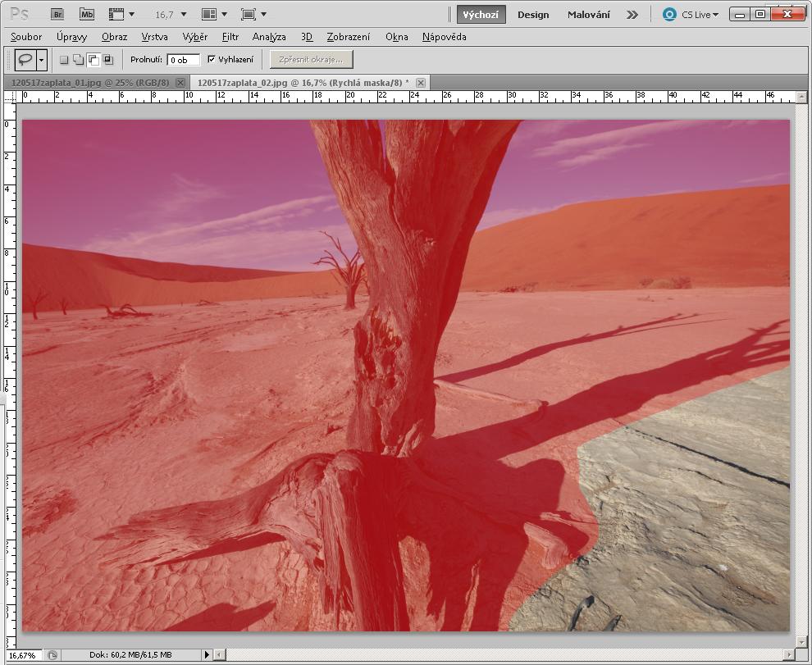Pick Intersect with selection mode icon

(x=107, y=60)
